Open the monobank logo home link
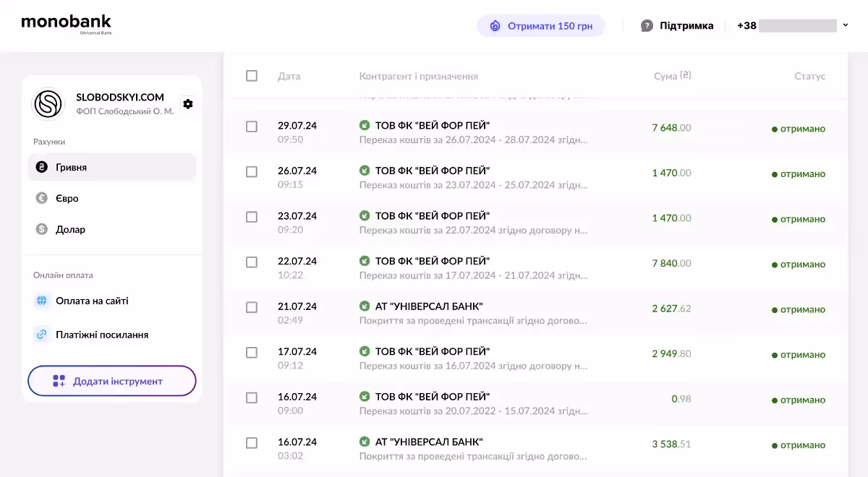Image resolution: width=868 pixels, height=477 pixels. pyautogui.click(x=67, y=25)
